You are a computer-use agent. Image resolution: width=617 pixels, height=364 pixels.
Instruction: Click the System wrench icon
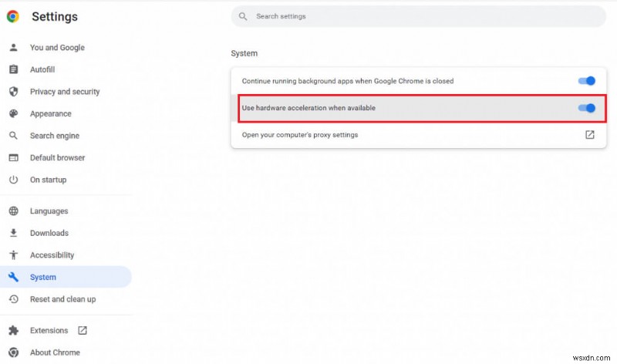click(x=13, y=277)
